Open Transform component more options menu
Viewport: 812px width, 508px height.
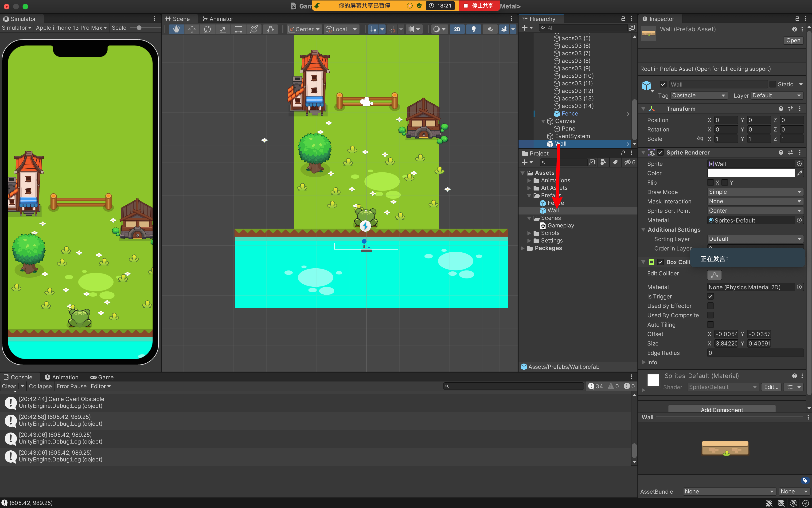tap(800, 108)
